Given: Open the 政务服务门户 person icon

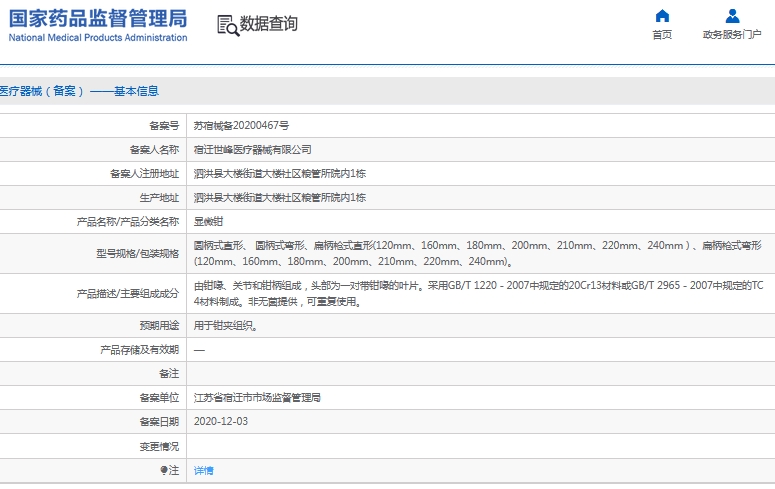Looking at the screenshot, I should tap(732, 16).
